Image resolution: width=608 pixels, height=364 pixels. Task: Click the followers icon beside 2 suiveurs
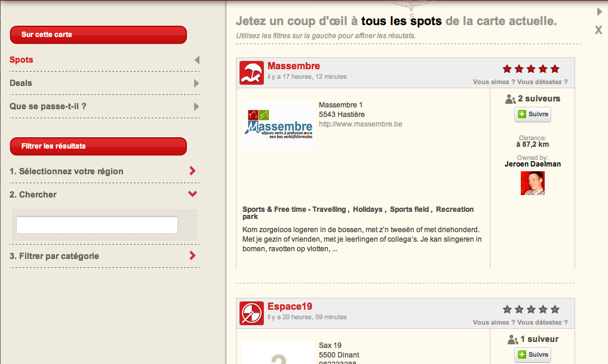tap(510, 99)
